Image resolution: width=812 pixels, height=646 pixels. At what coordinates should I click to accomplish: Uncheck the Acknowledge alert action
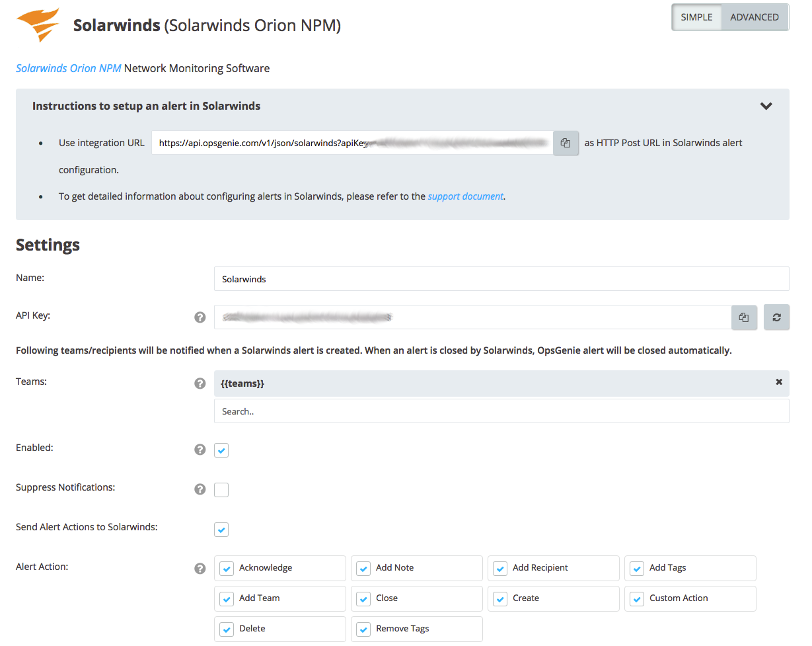227,568
